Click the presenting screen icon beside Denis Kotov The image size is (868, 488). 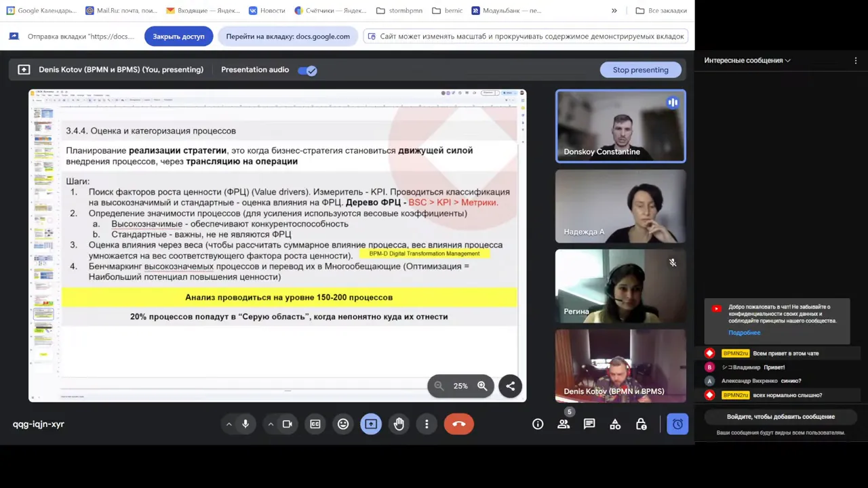(24, 70)
